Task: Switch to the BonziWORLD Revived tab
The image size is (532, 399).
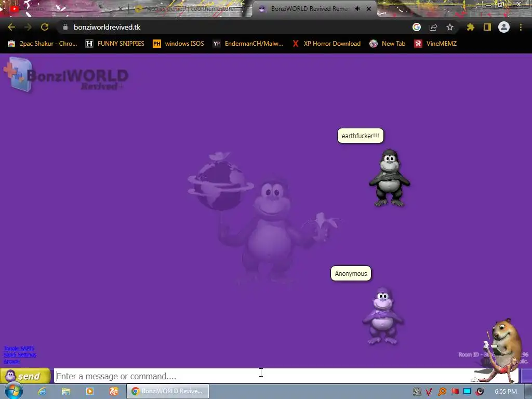Action: click(309, 9)
